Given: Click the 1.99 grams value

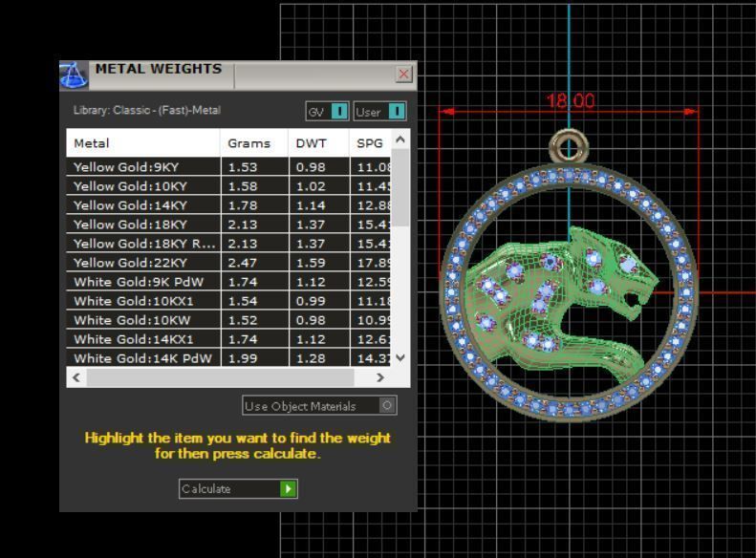Looking at the screenshot, I should [x=243, y=358].
